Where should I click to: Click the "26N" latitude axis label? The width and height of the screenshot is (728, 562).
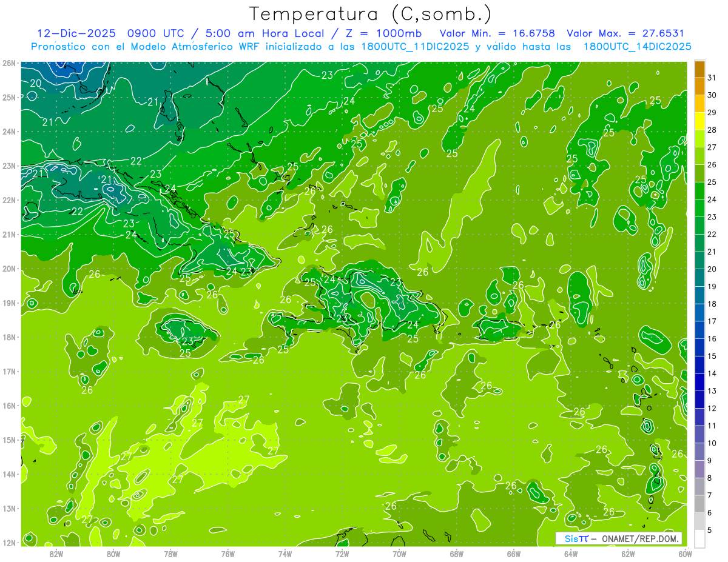coord(9,63)
